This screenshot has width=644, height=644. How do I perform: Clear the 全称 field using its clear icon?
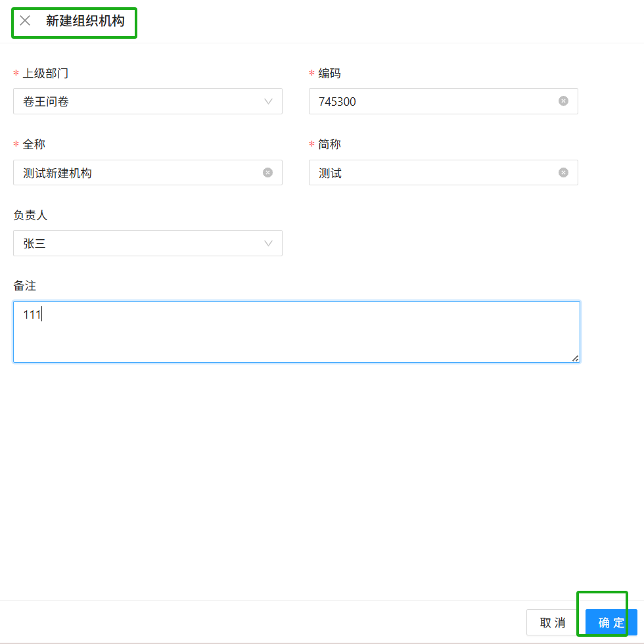(x=268, y=172)
